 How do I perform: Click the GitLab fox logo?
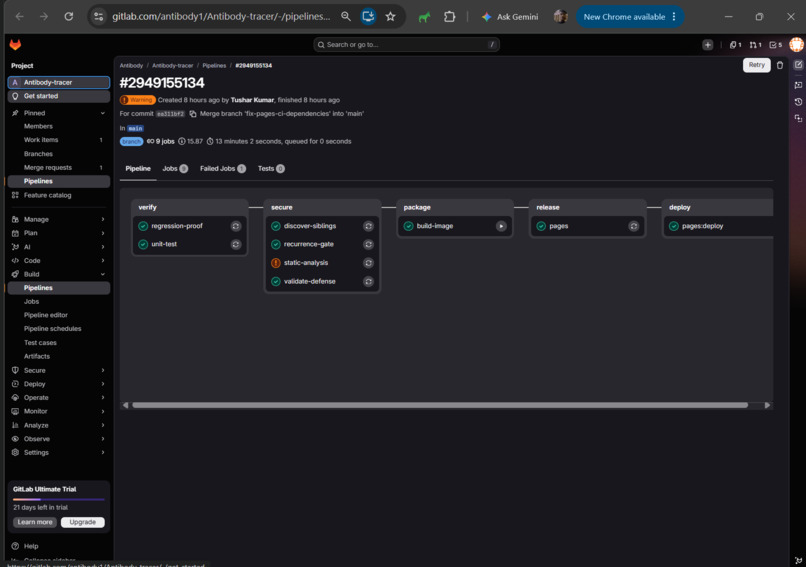pyautogui.click(x=15, y=45)
